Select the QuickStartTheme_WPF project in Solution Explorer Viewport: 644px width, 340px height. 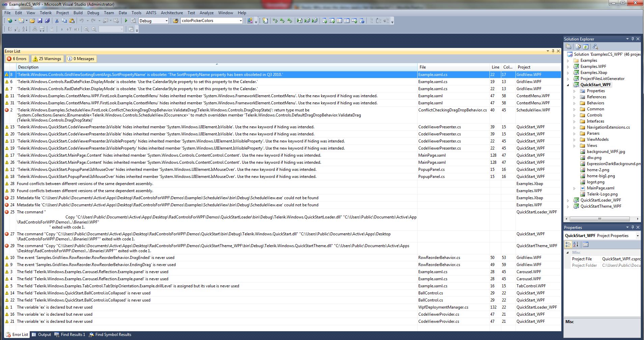coord(601,206)
